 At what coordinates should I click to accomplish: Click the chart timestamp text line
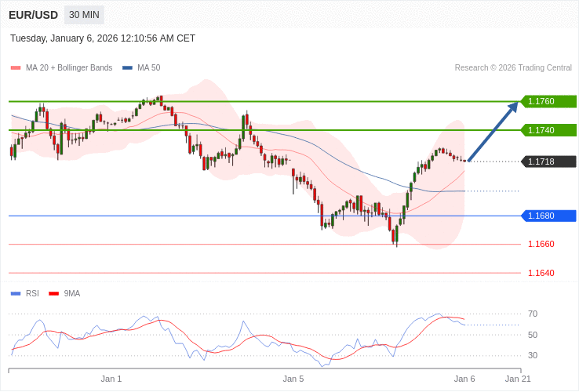coord(103,38)
